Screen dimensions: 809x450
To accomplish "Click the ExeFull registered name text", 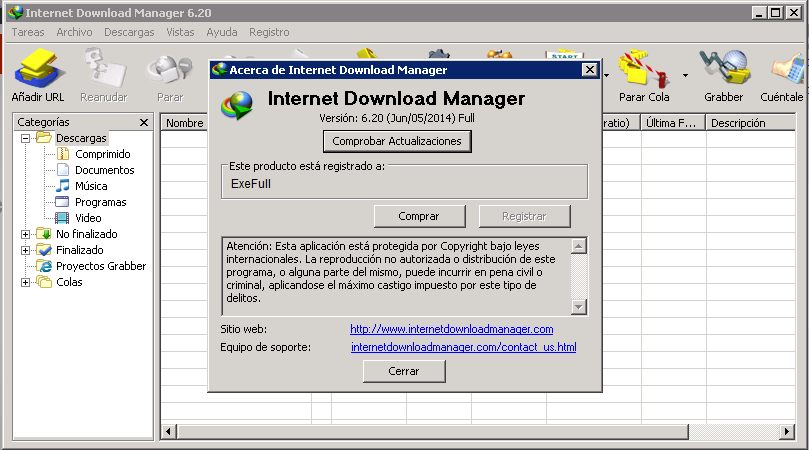I will pyautogui.click(x=251, y=184).
